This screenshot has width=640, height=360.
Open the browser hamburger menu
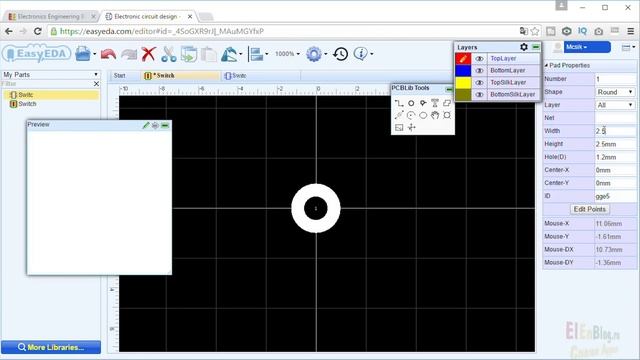(631, 31)
